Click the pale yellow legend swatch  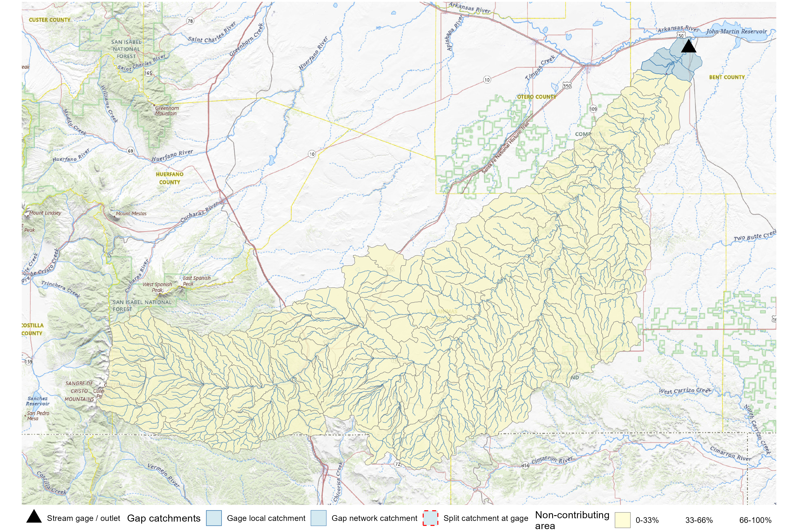point(623,520)
